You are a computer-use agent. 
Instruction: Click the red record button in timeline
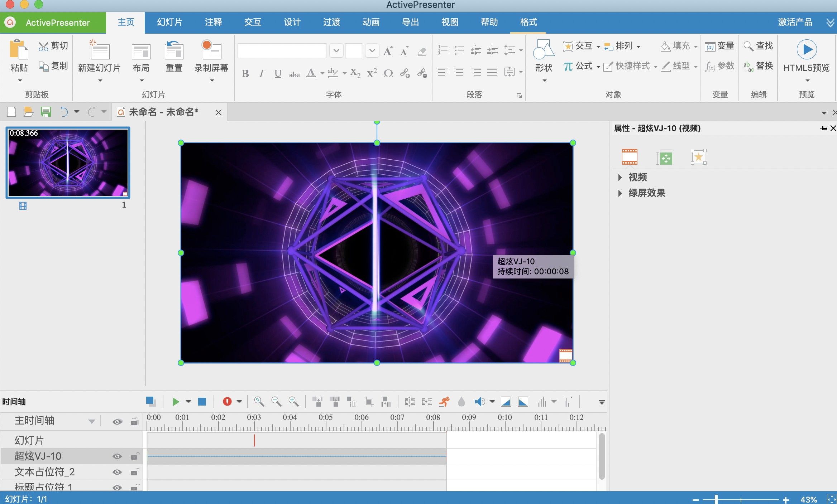coord(227,402)
